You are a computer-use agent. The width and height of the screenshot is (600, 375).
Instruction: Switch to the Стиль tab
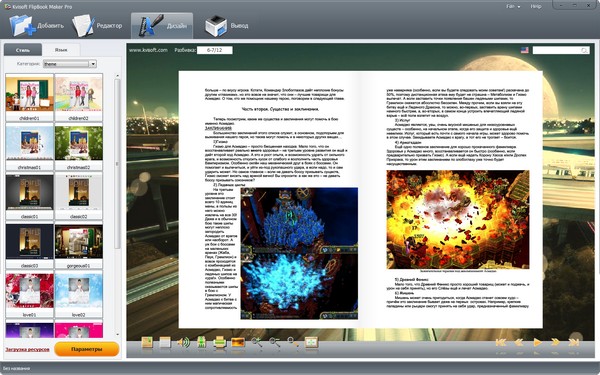pyautogui.click(x=23, y=50)
